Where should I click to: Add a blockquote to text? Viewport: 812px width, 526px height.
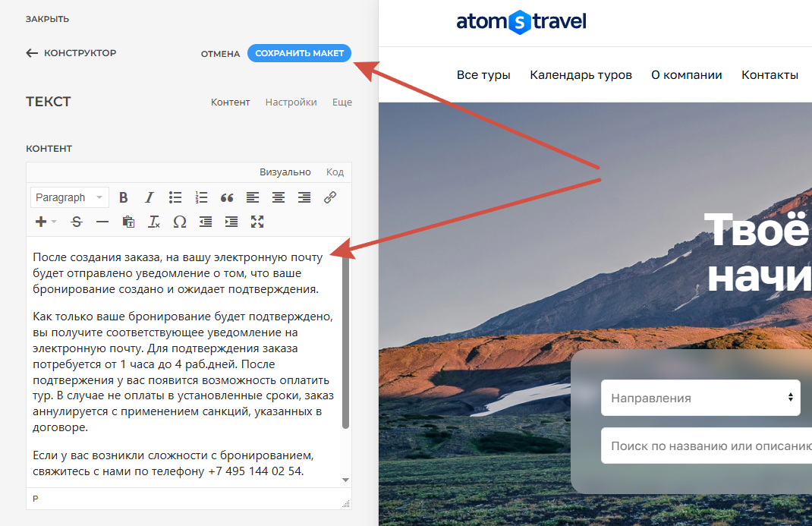point(227,198)
